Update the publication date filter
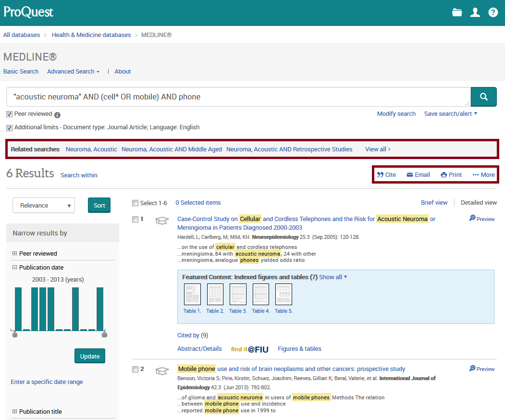 pyautogui.click(x=89, y=356)
